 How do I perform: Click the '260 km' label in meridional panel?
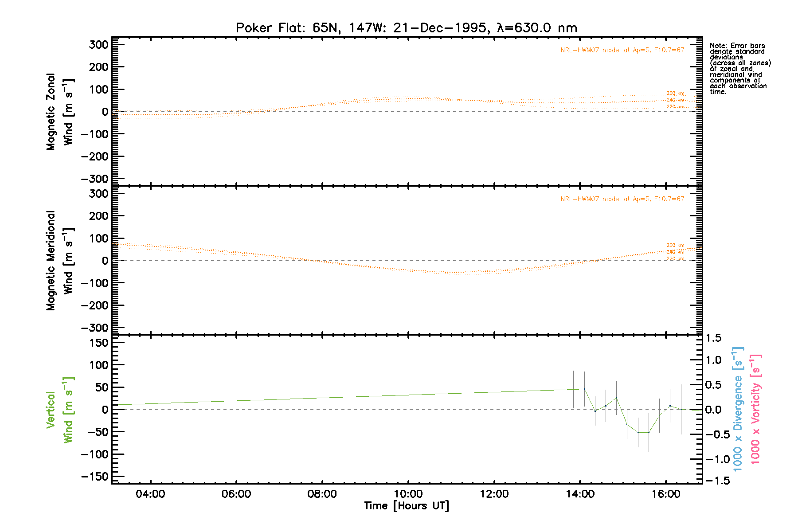click(x=675, y=246)
